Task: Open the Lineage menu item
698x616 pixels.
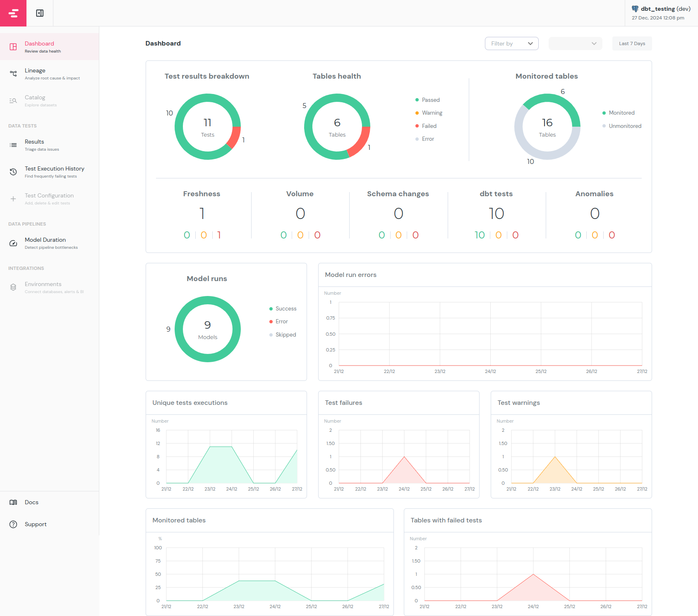Action: [x=49, y=74]
